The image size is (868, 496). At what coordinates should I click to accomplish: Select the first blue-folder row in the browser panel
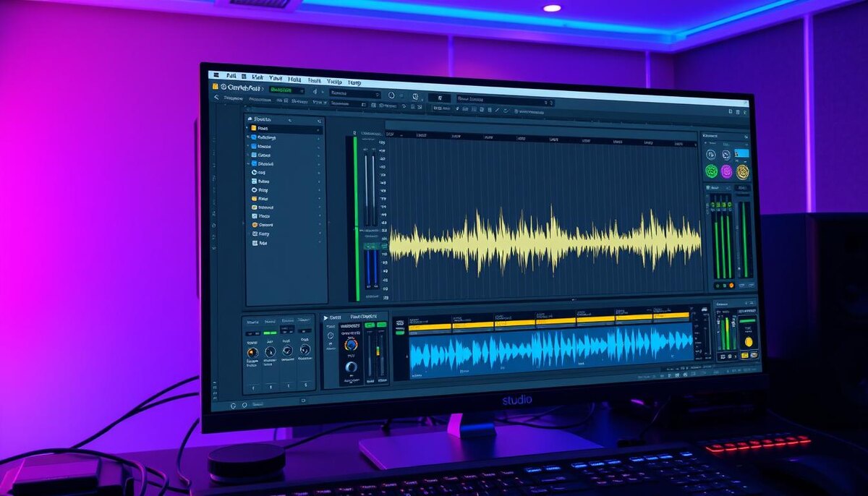[x=284, y=137]
